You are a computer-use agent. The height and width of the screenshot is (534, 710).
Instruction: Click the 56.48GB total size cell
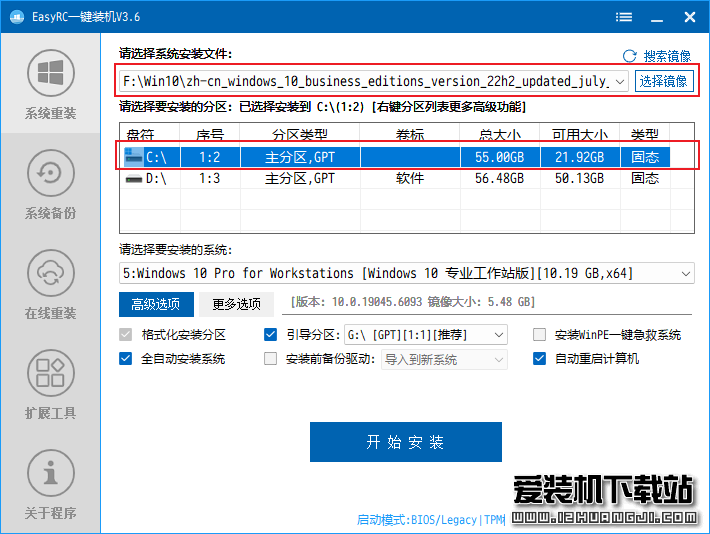[499, 178]
